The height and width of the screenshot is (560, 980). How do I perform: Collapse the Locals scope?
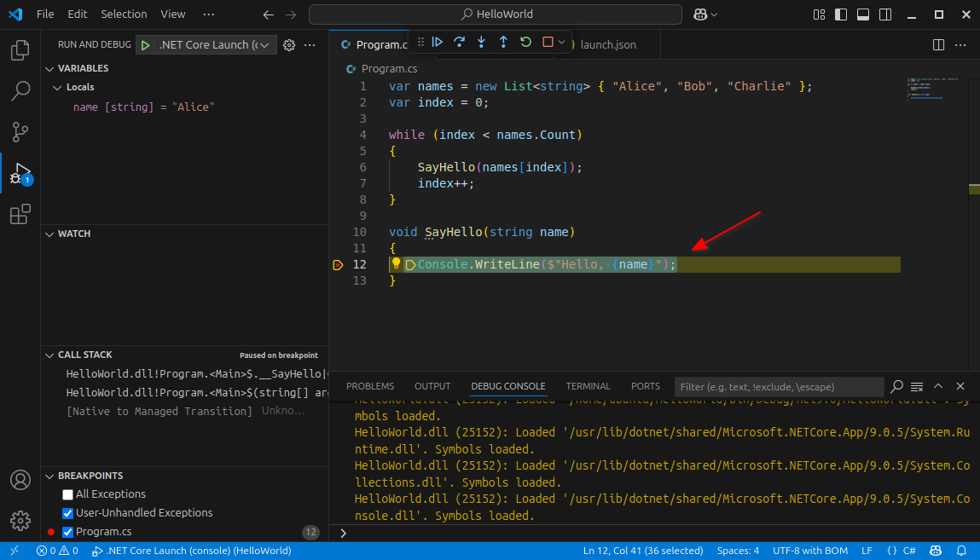pyautogui.click(x=57, y=88)
